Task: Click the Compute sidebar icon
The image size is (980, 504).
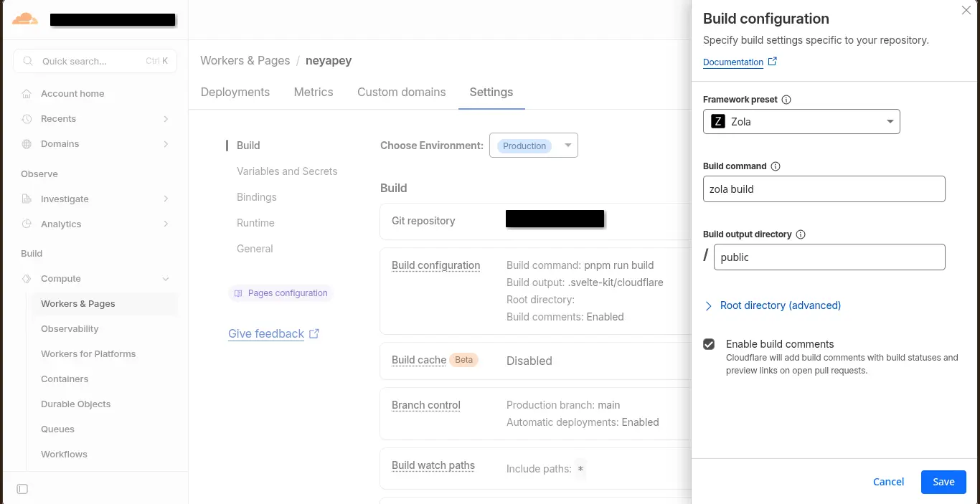Action: coord(27,279)
